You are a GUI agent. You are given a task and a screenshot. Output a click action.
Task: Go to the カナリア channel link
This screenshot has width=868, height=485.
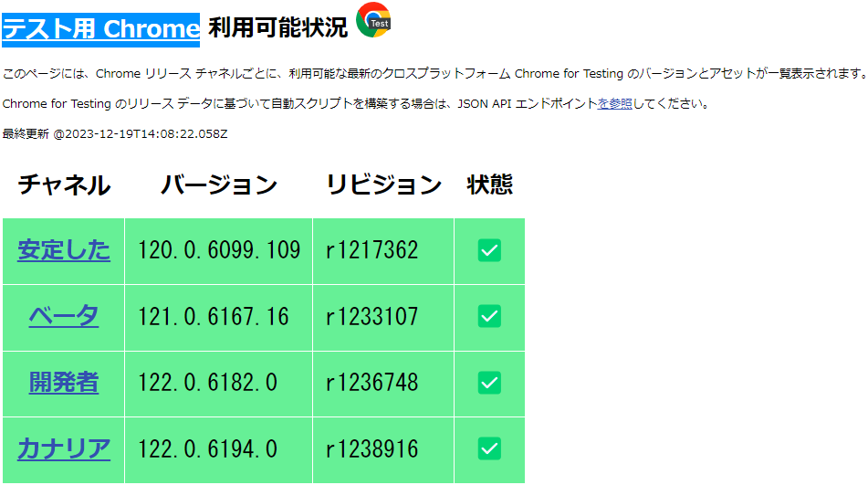tap(64, 448)
